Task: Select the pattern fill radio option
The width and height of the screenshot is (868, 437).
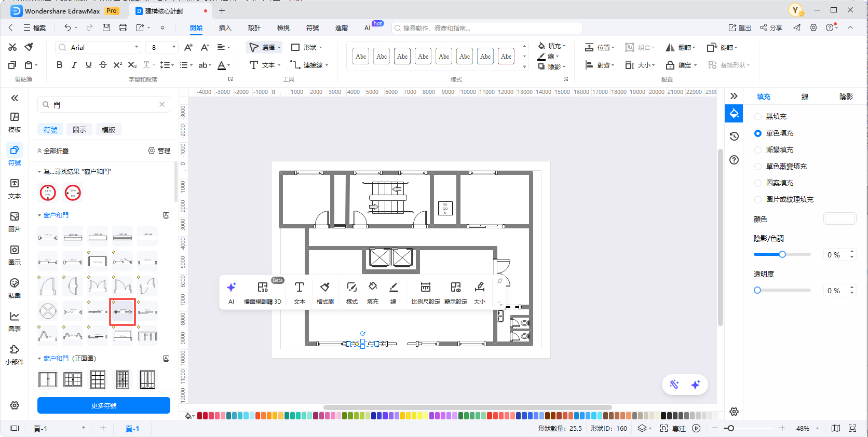Action: pos(758,183)
